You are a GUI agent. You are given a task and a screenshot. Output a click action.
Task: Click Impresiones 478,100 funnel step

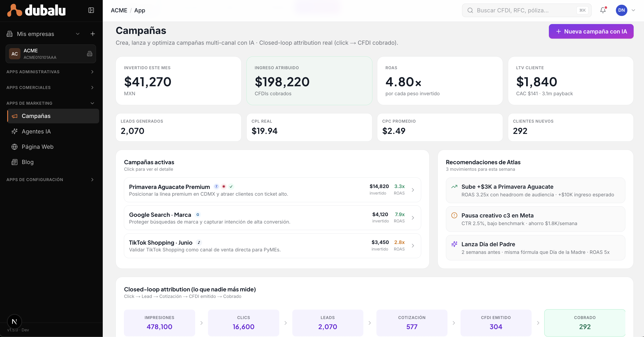coord(159,323)
